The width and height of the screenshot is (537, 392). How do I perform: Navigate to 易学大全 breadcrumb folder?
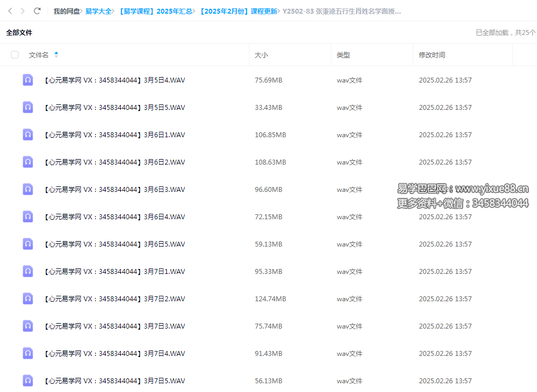(98, 11)
